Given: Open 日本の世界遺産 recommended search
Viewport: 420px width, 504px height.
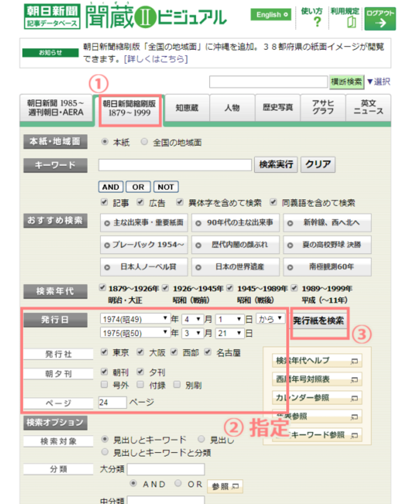Looking at the screenshot, I should [x=235, y=267].
